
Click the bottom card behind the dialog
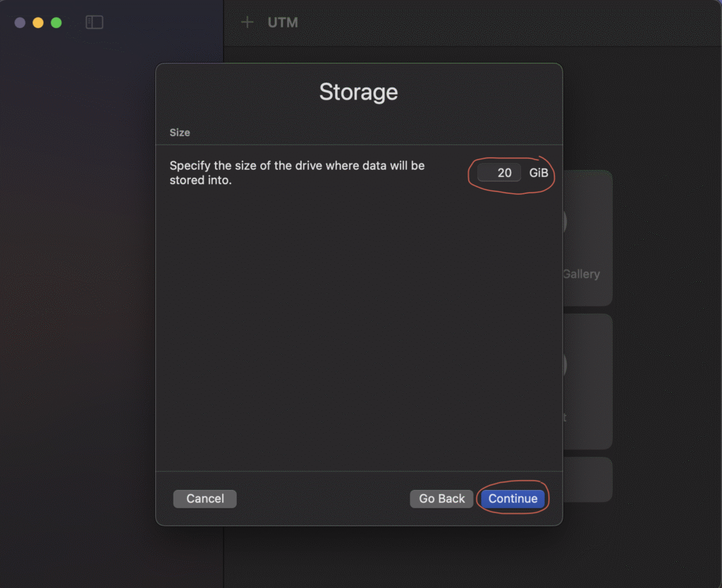[x=588, y=479]
